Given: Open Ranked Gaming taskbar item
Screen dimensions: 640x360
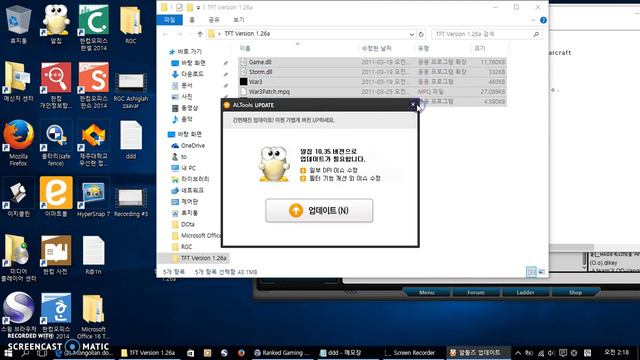Looking at the screenshot, I should click(x=282, y=353).
